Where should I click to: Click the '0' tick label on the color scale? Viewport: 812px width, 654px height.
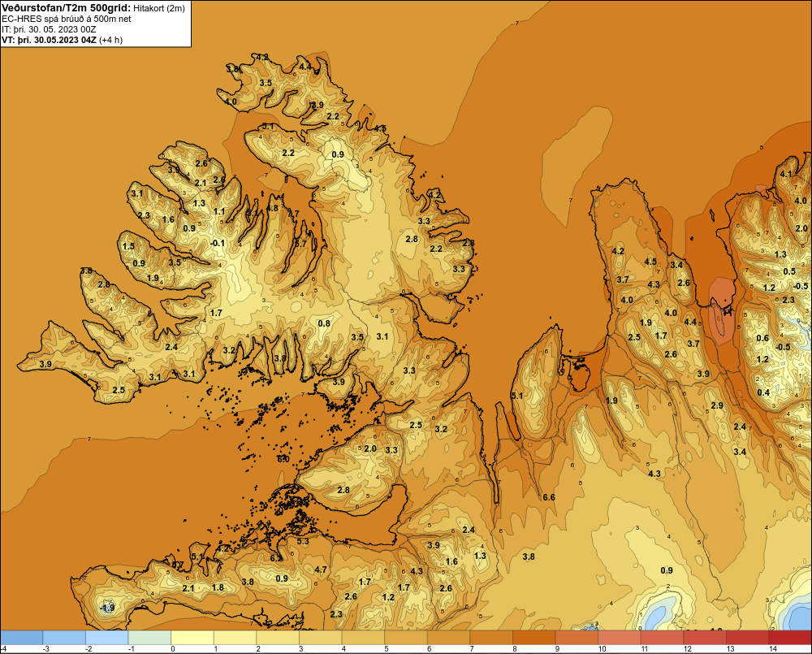coord(173,649)
